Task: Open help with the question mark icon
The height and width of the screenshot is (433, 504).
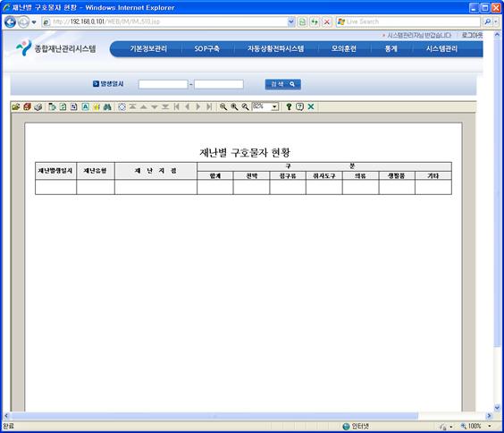Action: point(289,106)
